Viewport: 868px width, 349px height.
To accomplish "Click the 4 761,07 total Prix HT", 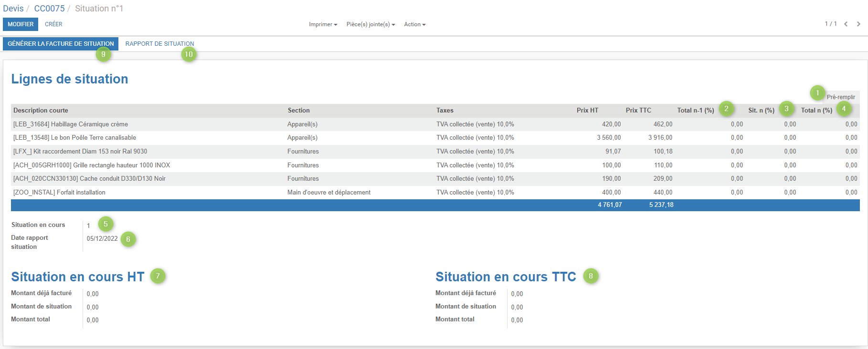I will [x=610, y=205].
